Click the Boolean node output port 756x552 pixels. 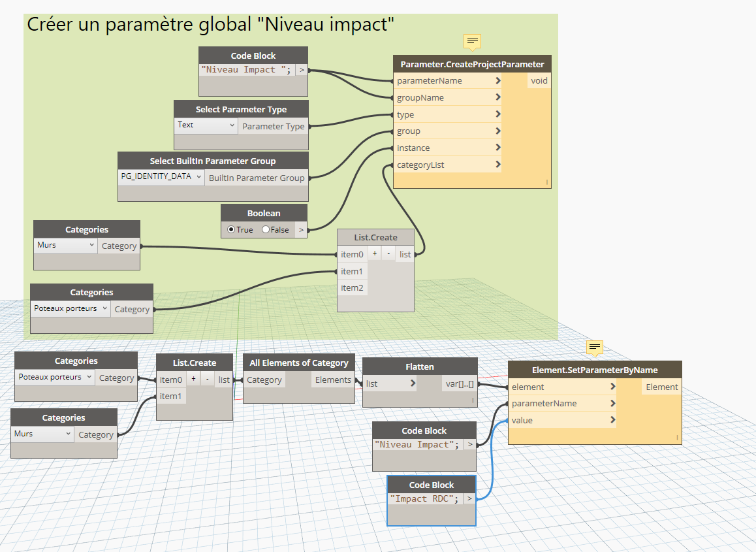300,229
